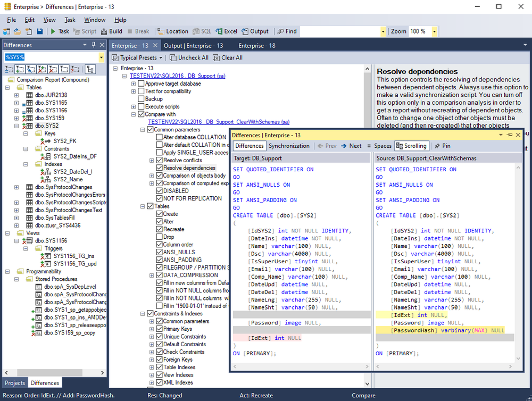Collapse the Constraints & Indexes group
This screenshot has height=401, width=532.
pyautogui.click(x=143, y=314)
